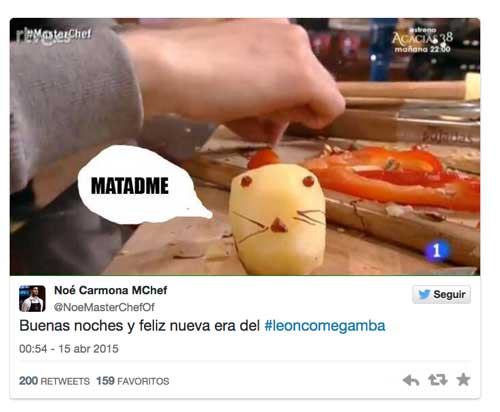The height and width of the screenshot is (412, 500).
Task: Click the La 1 channel logo
Action: [x=437, y=250]
